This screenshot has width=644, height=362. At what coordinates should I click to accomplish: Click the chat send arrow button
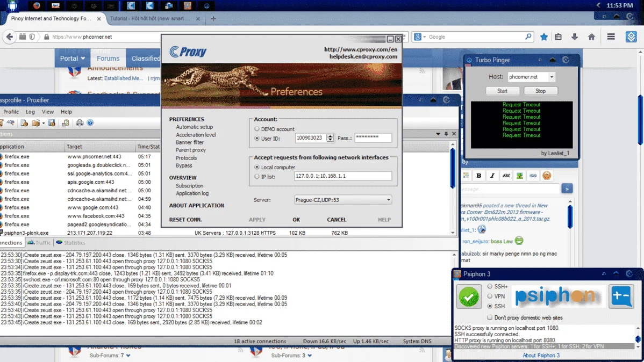pyautogui.click(x=567, y=189)
